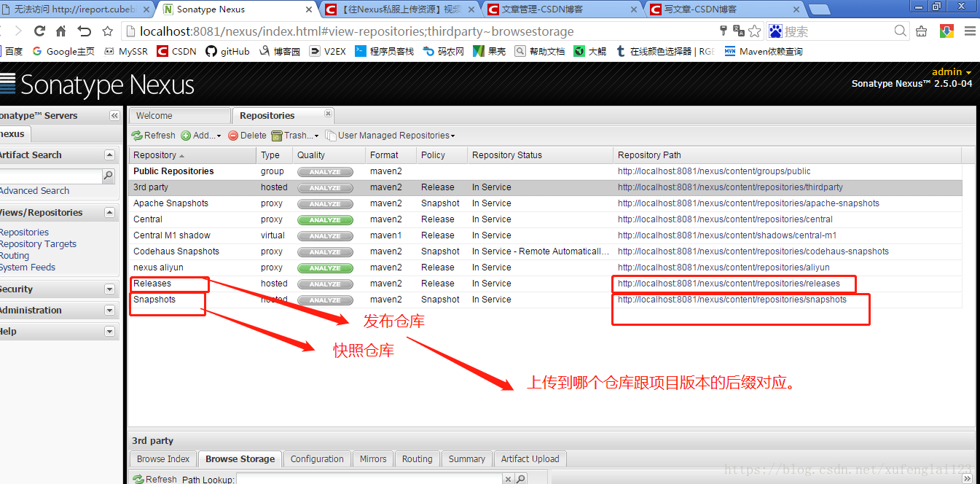This screenshot has width=980, height=484.
Task: Expand the Security section
Action: pyautogui.click(x=109, y=289)
